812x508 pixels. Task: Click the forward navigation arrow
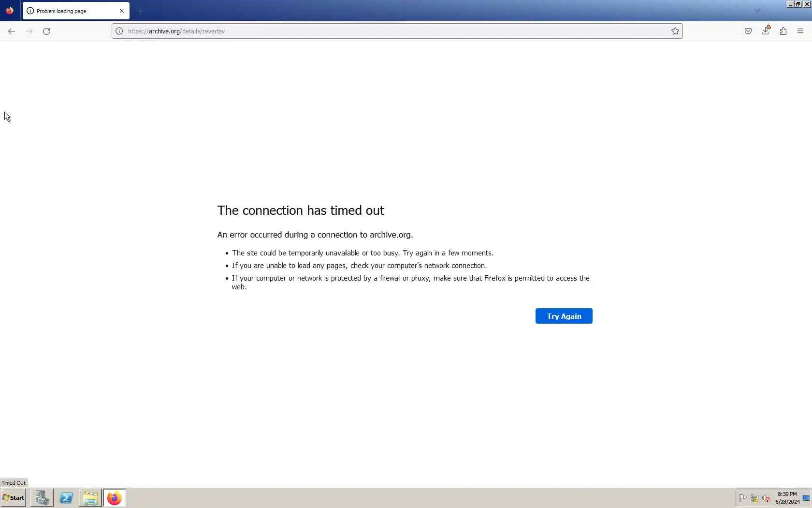coord(29,31)
